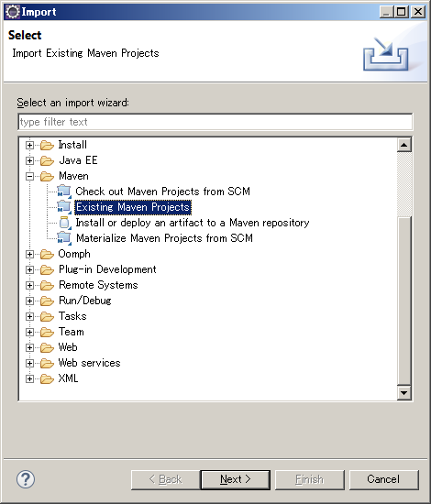Click the vertical scrollbar thumb

(404, 301)
